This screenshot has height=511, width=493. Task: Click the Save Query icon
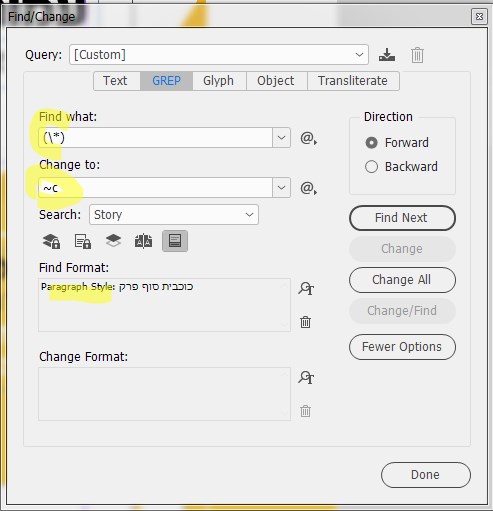click(387, 55)
